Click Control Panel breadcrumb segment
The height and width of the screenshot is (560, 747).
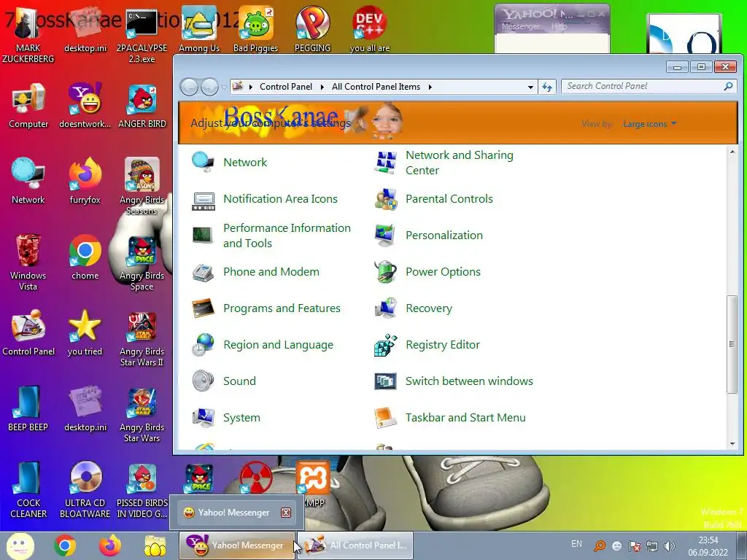286,87
